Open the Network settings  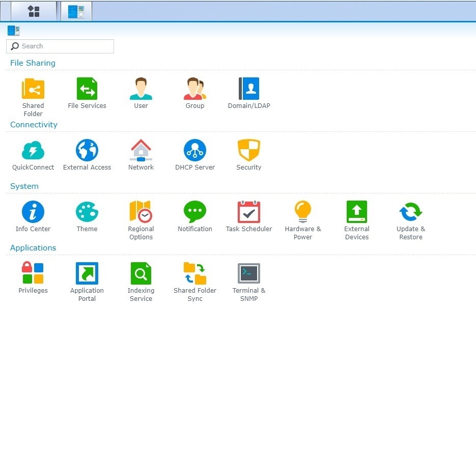click(141, 150)
